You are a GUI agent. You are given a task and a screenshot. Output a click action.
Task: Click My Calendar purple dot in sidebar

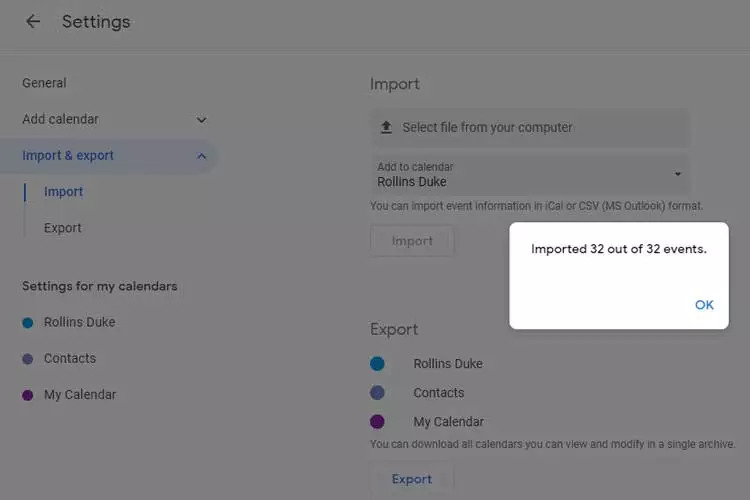click(28, 395)
